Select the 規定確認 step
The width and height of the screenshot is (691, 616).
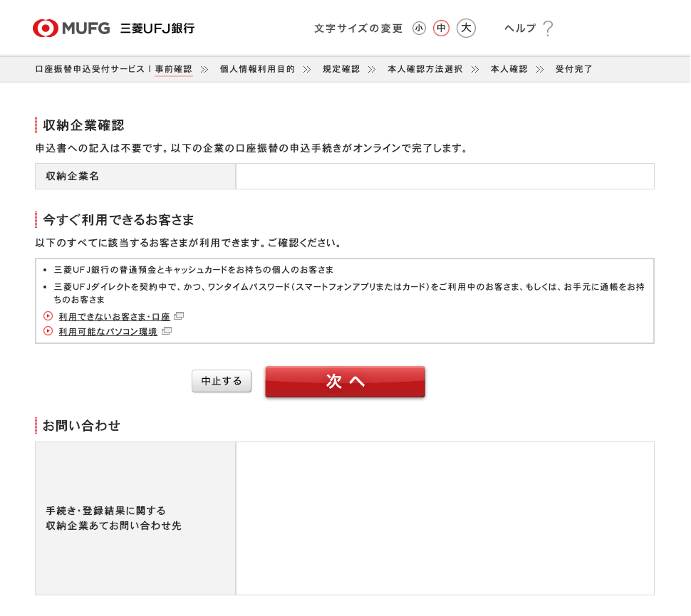coord(341,69)
